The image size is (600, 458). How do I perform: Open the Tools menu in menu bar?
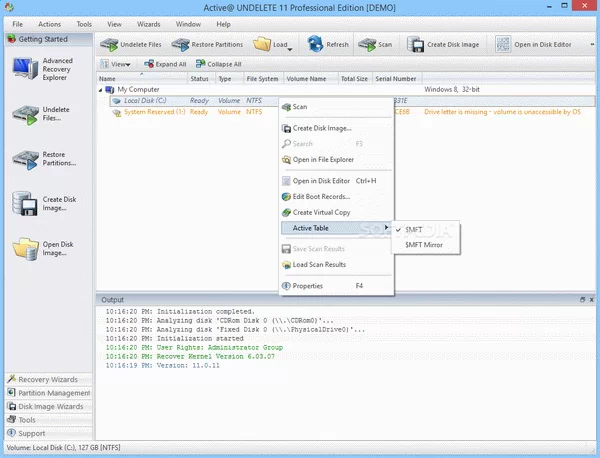tap(84, 24)
